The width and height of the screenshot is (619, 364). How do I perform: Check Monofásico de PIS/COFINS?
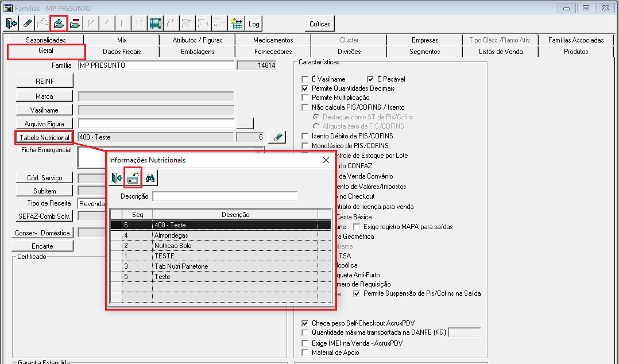(305, 146)
